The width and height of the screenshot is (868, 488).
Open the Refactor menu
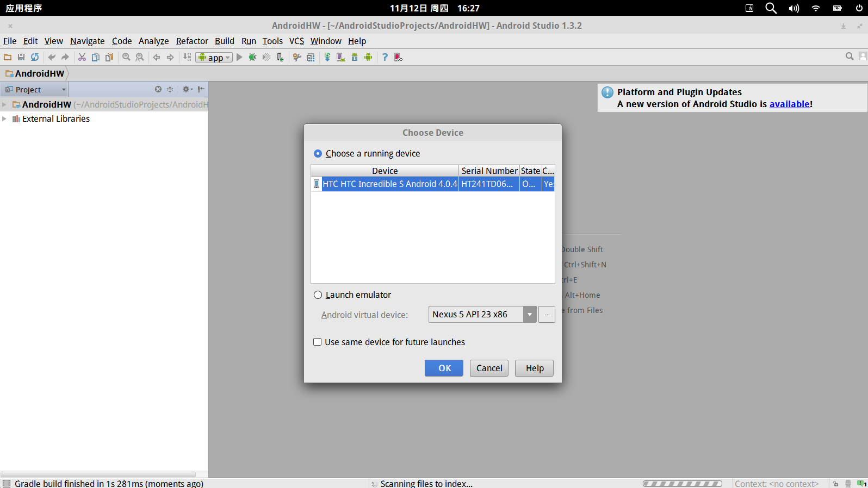192,41
